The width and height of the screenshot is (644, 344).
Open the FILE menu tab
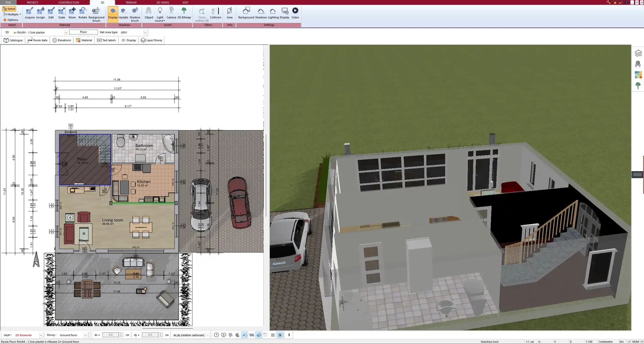[8, 3]
